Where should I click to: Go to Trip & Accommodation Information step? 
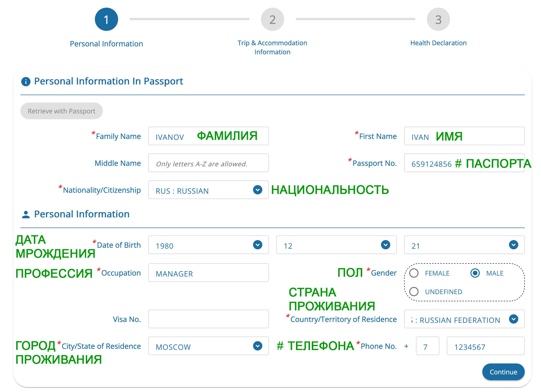272,47
